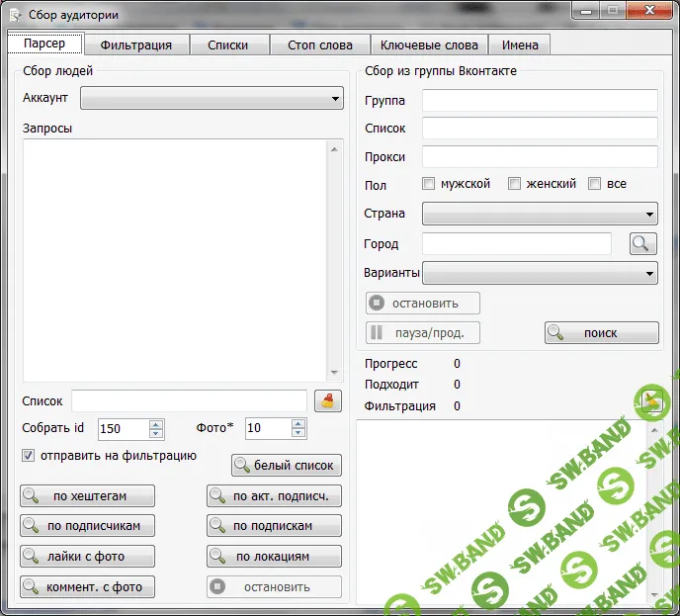This screenshot has width=680, height=616.
Task: Toggle the мужской gender checkbox
Action: pyautogui.click(x=429, y=184)
